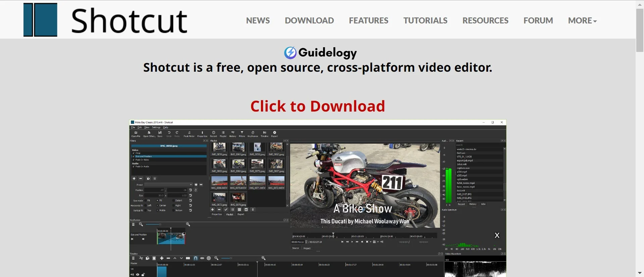Uncheck the Fade In Video filter
This screenshot has height=277, width=644.
[133, 160]
